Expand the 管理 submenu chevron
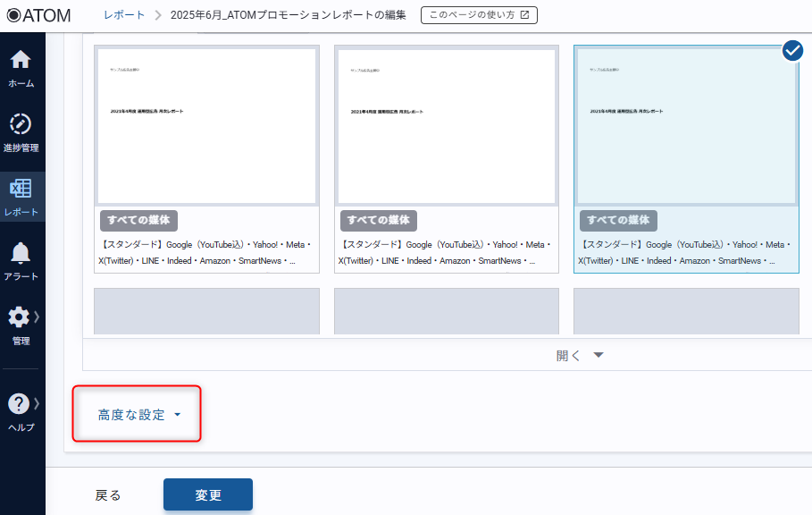 coord(37,317)
